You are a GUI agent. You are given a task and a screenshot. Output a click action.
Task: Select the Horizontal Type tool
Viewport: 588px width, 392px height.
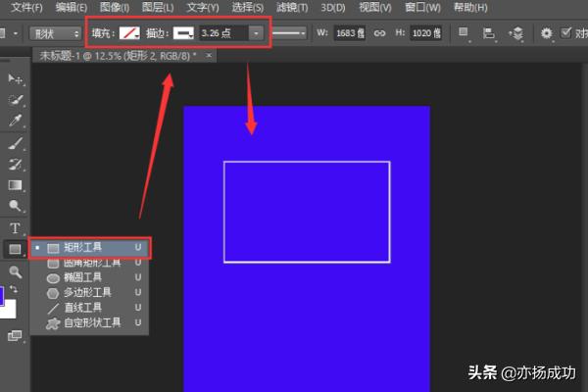(x=15, y=227)
